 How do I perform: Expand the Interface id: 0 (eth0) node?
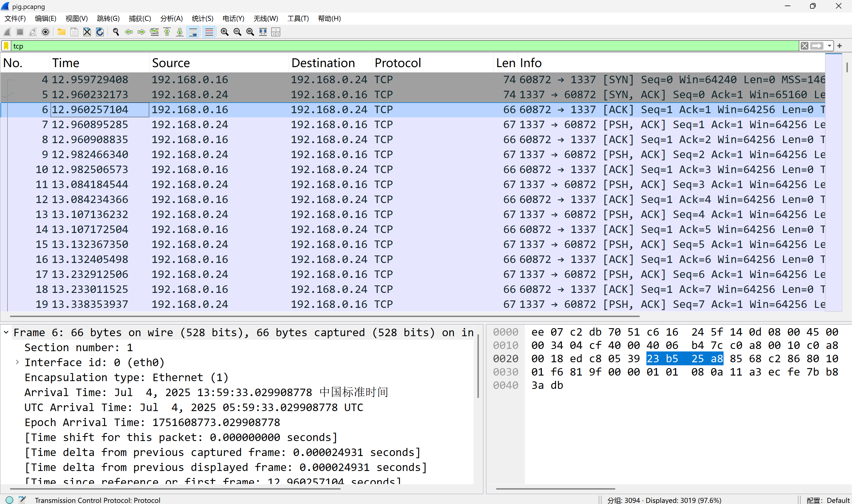[17, 362]
